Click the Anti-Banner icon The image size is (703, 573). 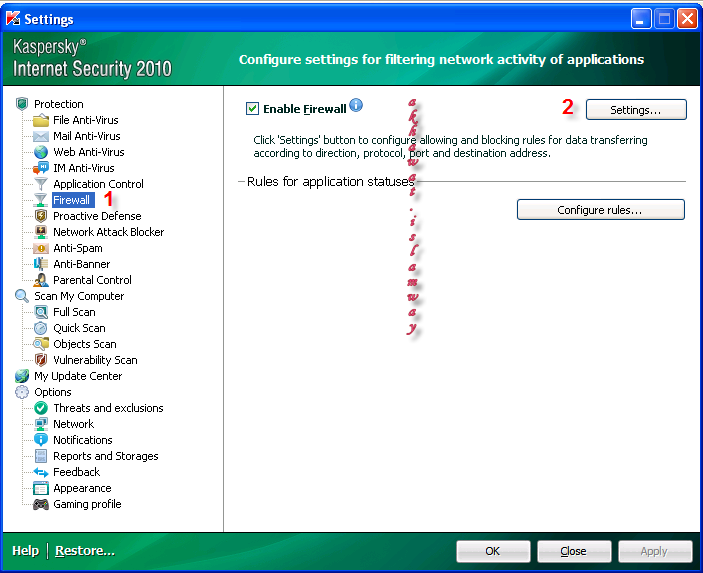41,264
